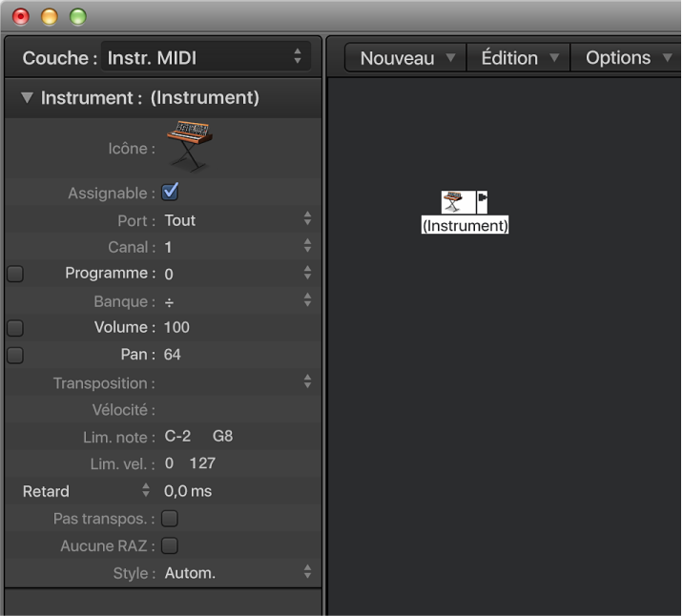The width and height of the screenshot is (683, 616).
Task: Open the Édition menu
Action: pyautogui.click(x=519, y=58)
